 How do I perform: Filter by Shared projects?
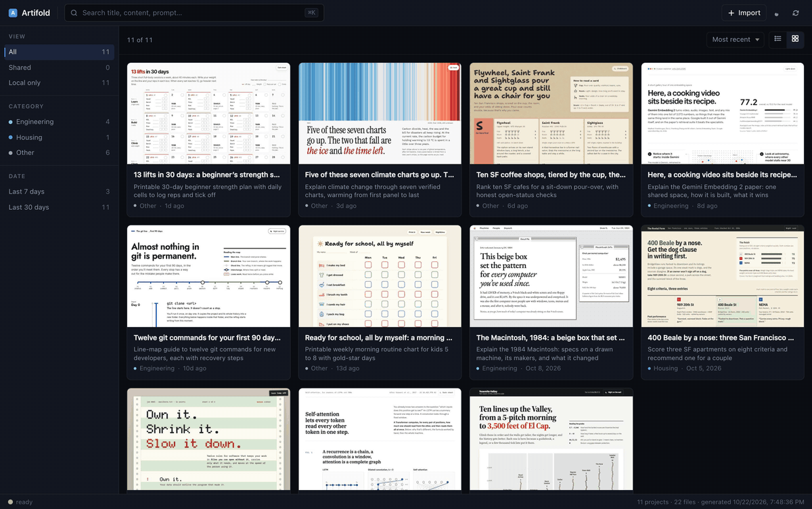[59, 68]
